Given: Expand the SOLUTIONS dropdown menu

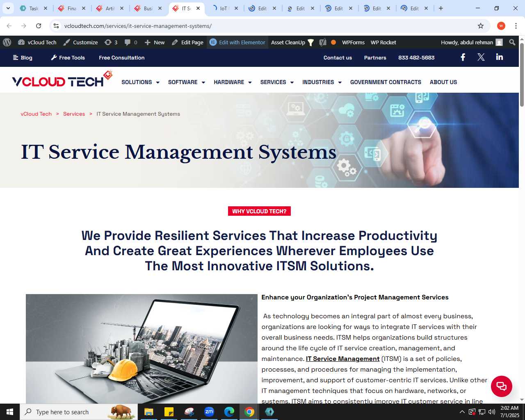Looking at the screenshot, I should pos(140,82).
